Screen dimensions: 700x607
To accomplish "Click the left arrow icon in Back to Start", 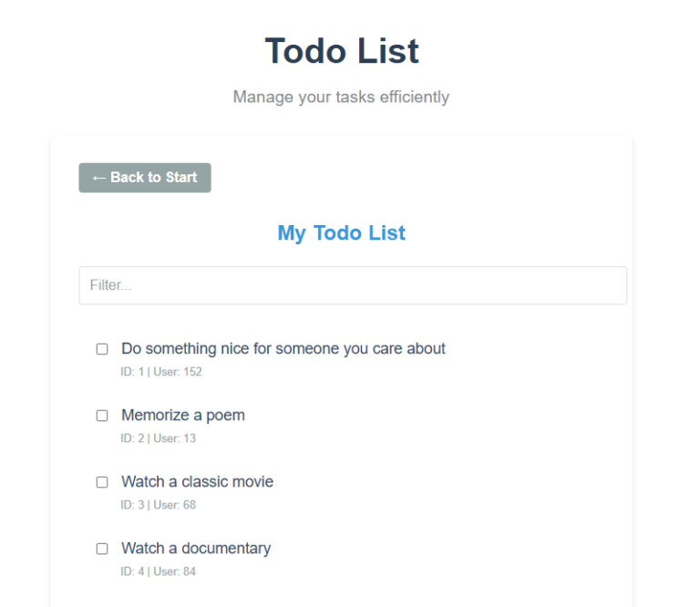I will pos(99,178).
